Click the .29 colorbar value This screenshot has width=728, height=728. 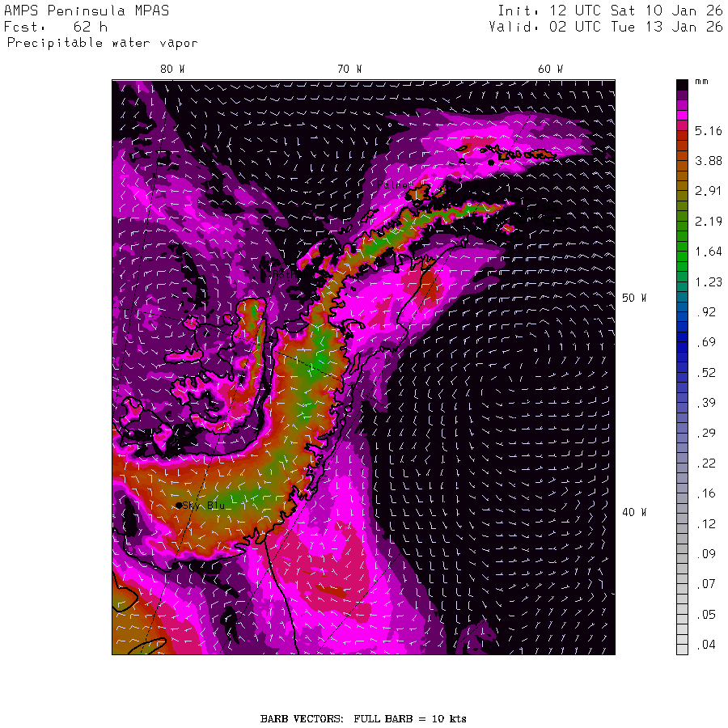pos(707,434)
